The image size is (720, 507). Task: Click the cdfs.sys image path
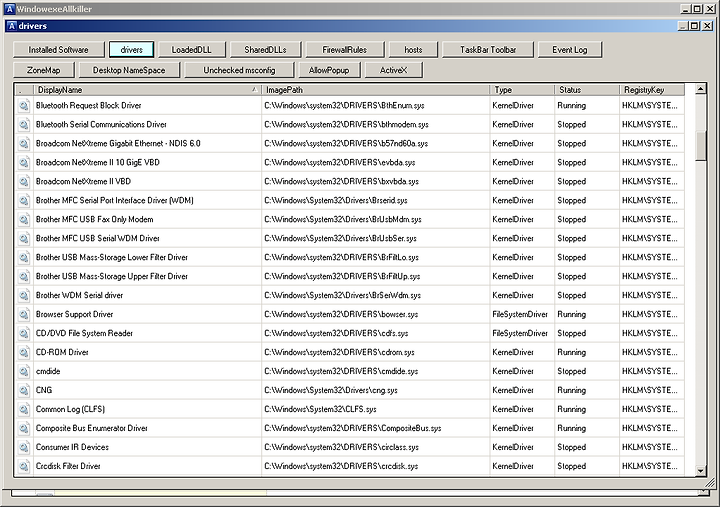(336, 333)
